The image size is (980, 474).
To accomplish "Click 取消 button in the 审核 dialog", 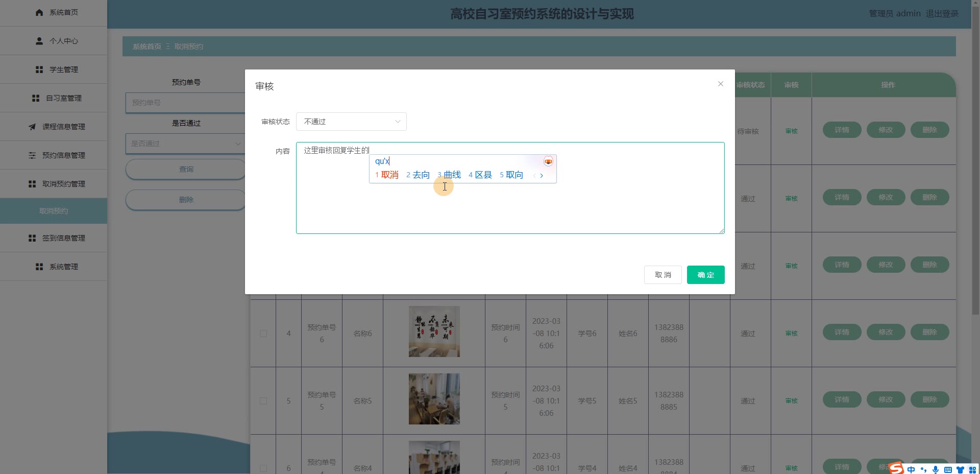I will (663, 275).
